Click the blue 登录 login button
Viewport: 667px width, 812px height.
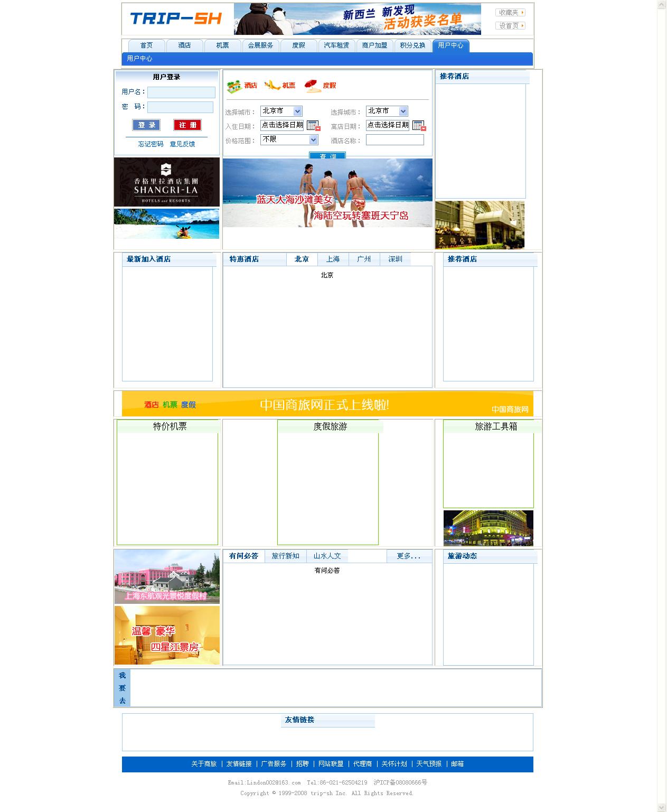point(146,125)
